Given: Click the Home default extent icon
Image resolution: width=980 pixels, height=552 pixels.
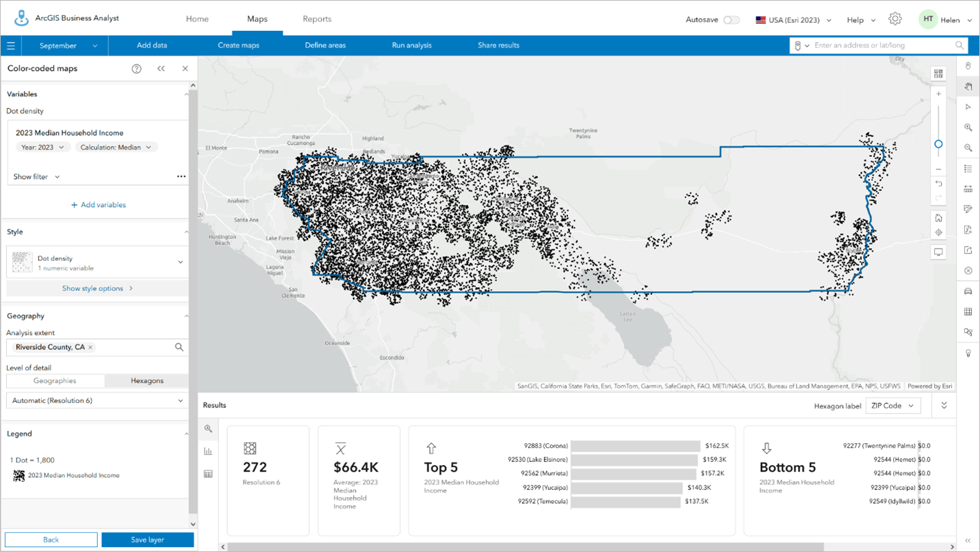Looking at the screenshot, I should click(x=938, y=218).
